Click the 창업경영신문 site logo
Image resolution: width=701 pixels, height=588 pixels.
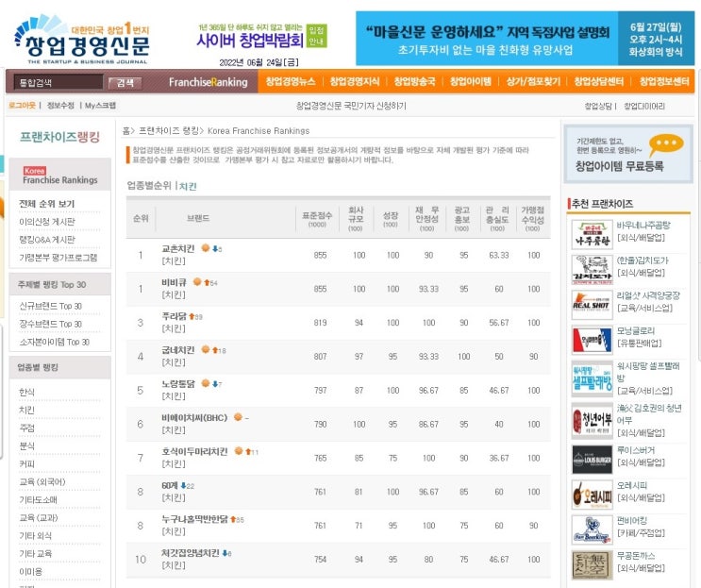click(x=82, y=41)
